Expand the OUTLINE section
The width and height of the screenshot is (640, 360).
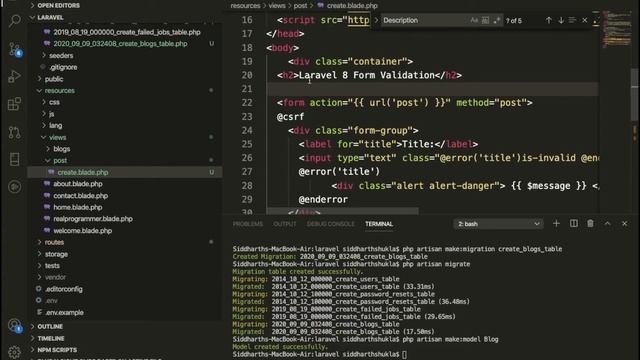click(50, 327)
